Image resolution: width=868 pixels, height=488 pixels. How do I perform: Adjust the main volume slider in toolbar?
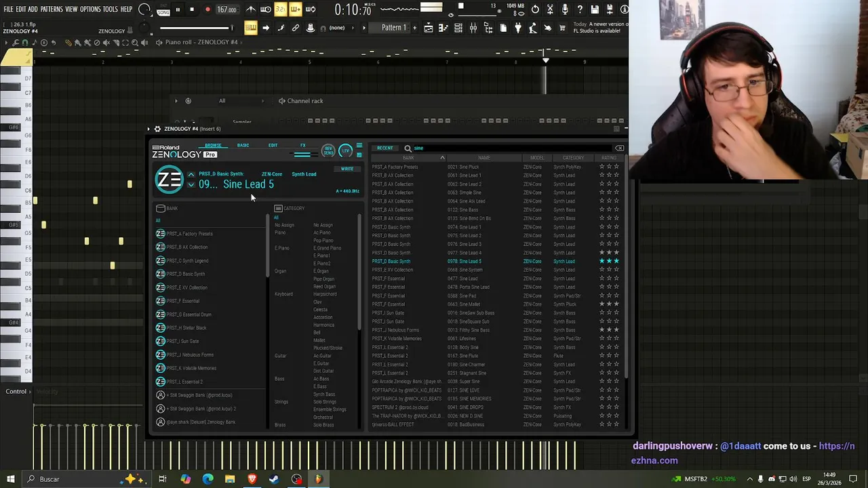(195, 28)
